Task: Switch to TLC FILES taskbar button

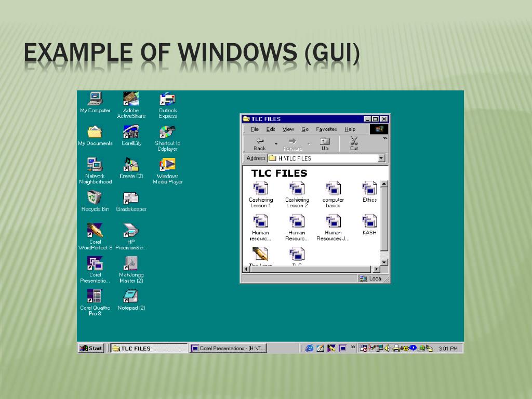Action: click(x=149, y=348)
